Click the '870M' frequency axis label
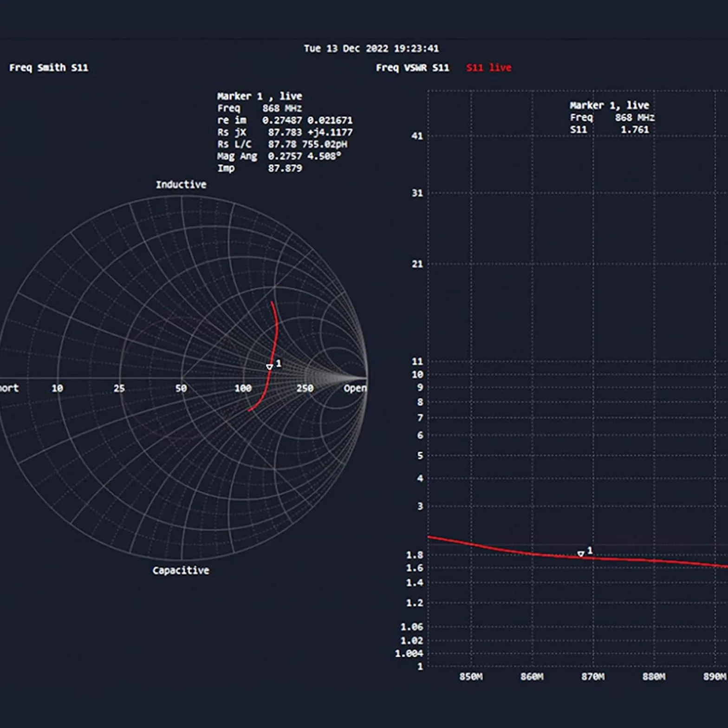Screen dimensions: 728x728 point(593,677)
